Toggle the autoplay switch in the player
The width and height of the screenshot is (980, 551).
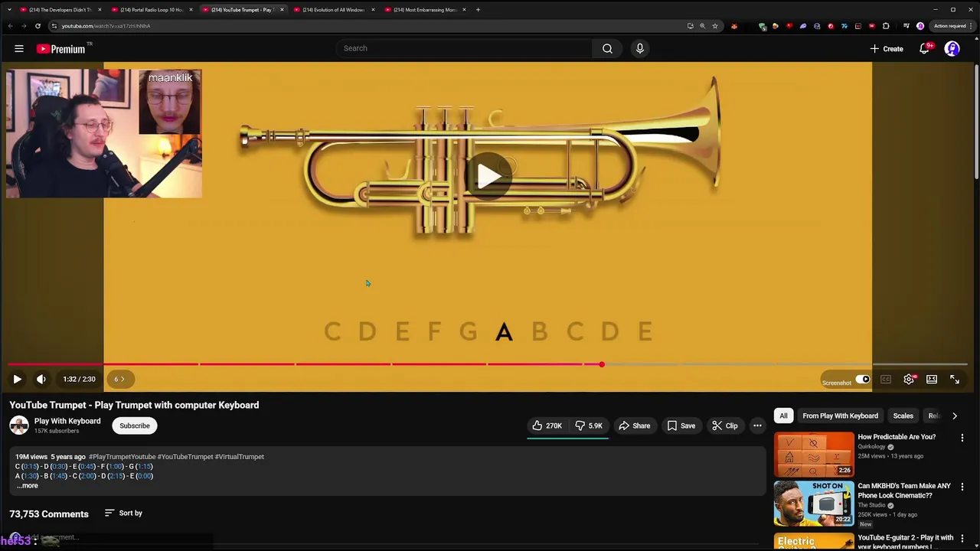(x=863, y=379)
